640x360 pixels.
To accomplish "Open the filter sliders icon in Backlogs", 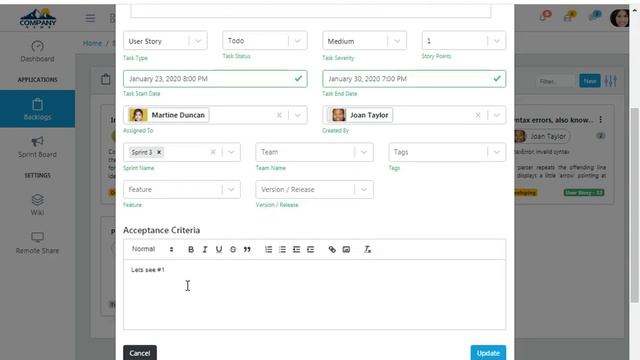I will tap(611, 81).
